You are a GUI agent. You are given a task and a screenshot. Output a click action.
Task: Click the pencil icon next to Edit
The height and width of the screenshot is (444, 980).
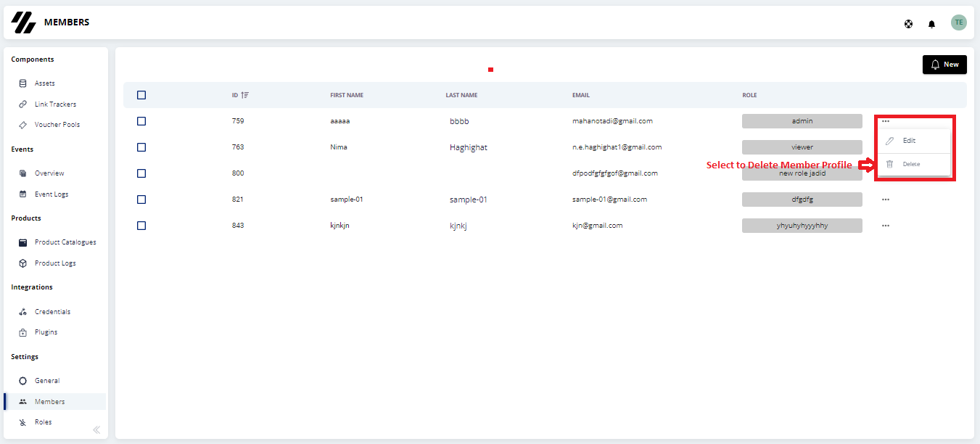889,141
